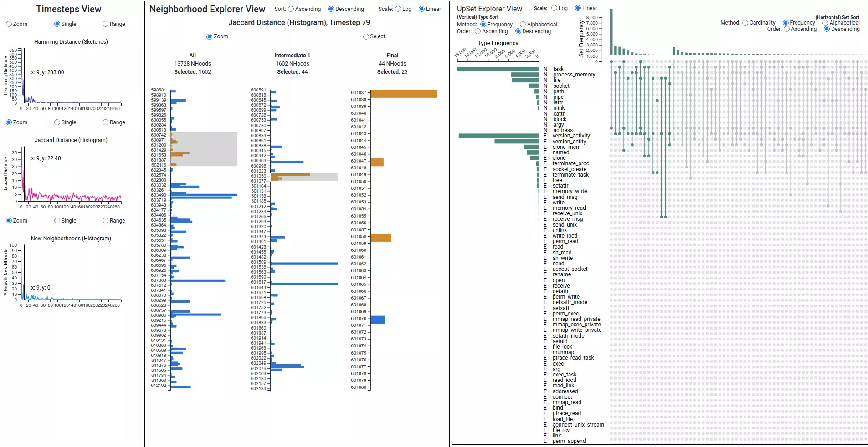Screen dimensions: 868x447
Task: Choose Zoom mode for Jaccard Distance timestep chart
Action: click(9, 122)
